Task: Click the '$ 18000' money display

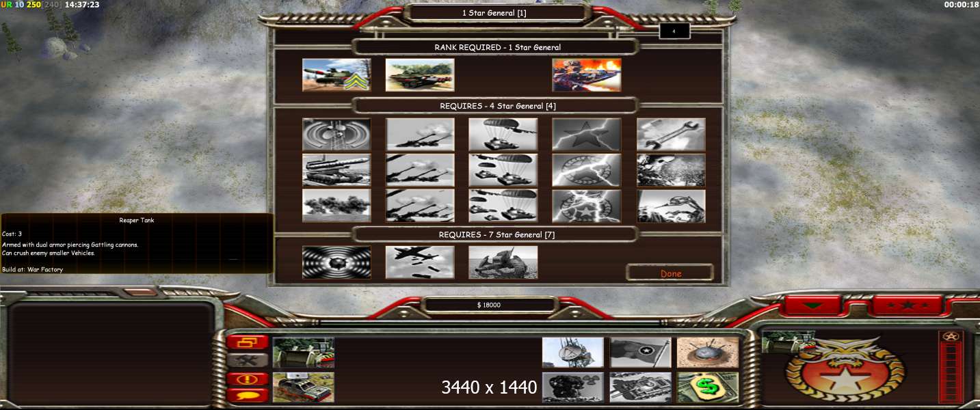Action: (489, 305)
